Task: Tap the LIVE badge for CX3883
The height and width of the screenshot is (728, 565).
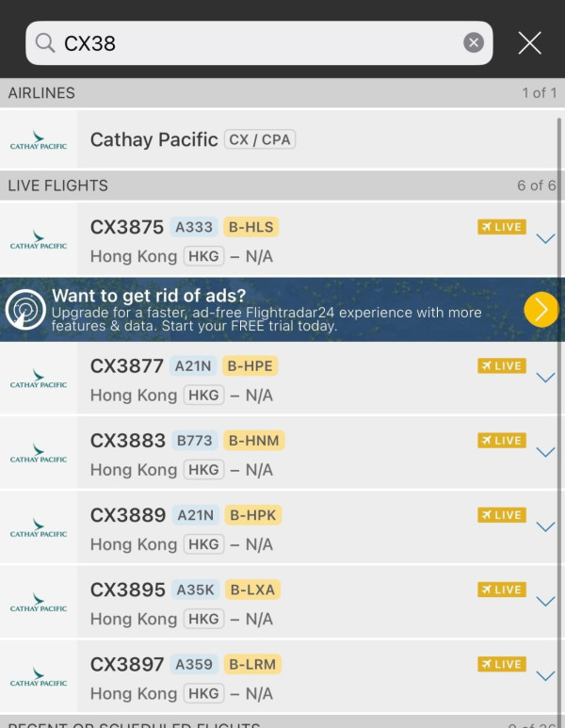Action: click(501, 441)
